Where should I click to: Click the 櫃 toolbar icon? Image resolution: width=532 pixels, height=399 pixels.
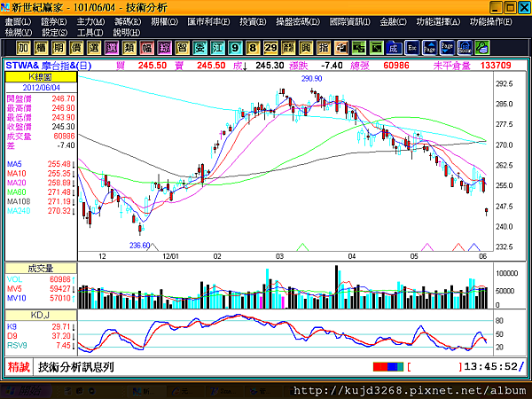pyautogui.click(x=41, y=48)
